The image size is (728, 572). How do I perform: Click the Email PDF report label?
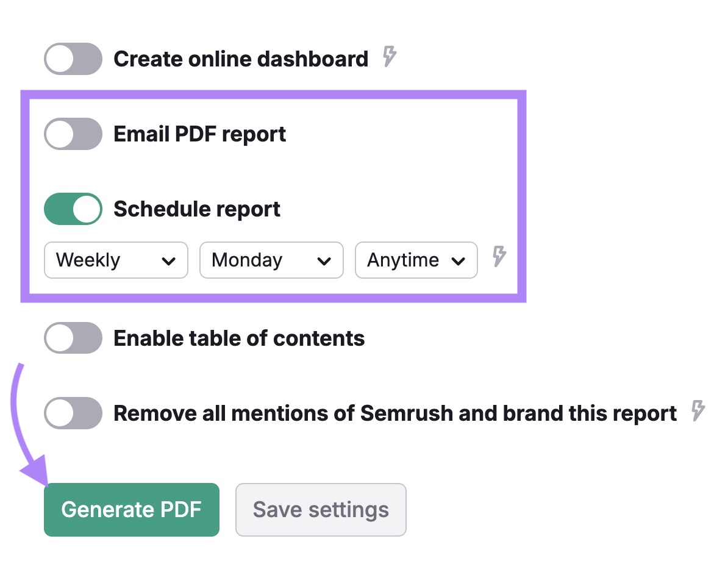pos(199,134)
